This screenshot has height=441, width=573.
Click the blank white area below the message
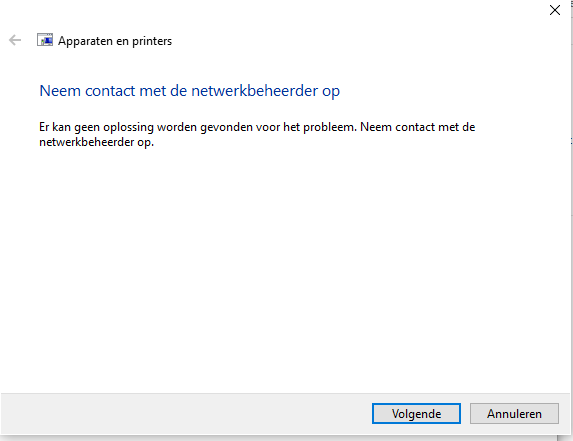pyautogui.click(x=285, y=270)
